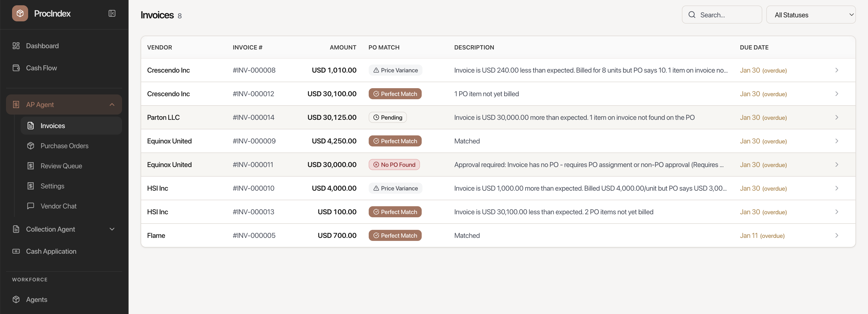This screenshot has height=314, width=868.
Task: Click the Cash Flow wallet icon
Action: 16,68
